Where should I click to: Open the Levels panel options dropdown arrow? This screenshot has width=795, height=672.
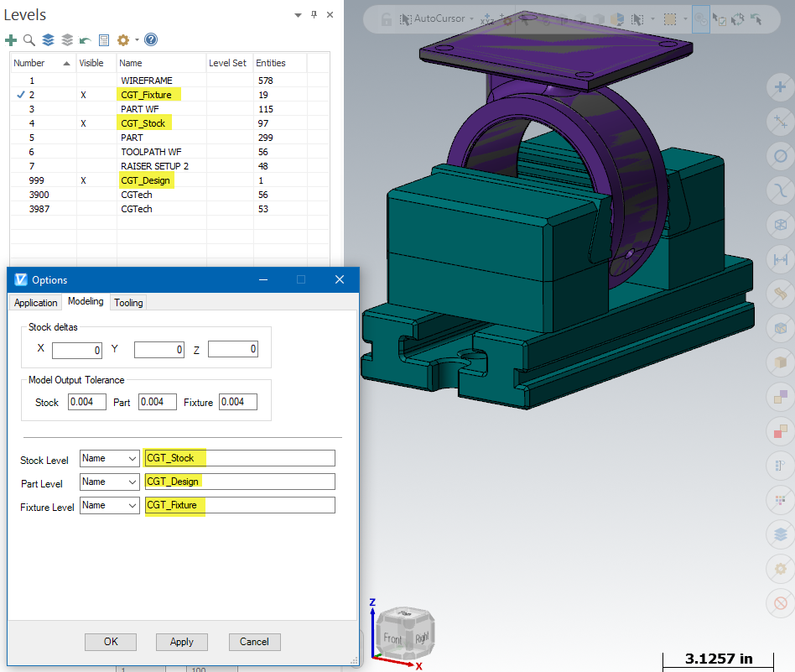[x=299, y=15]
